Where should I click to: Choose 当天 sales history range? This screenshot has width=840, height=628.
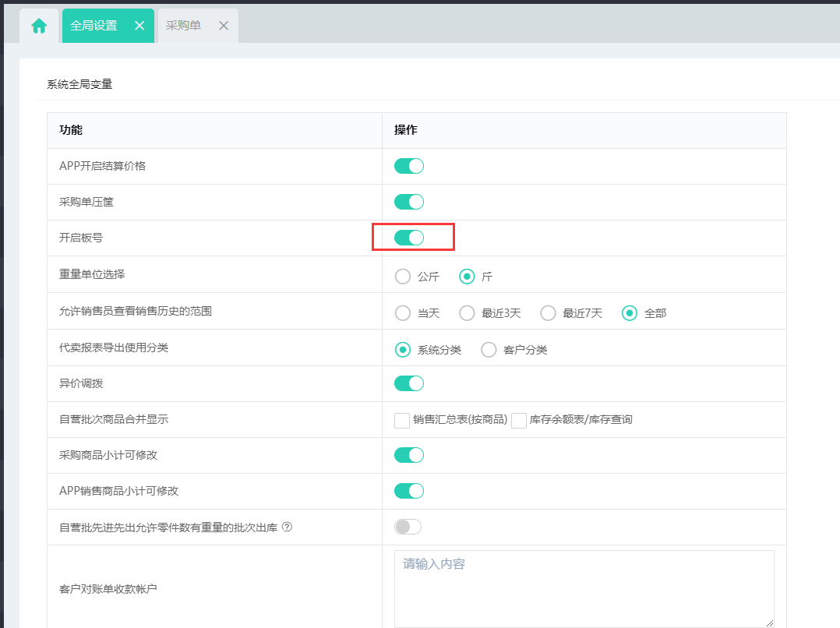[x=403, y=313]
